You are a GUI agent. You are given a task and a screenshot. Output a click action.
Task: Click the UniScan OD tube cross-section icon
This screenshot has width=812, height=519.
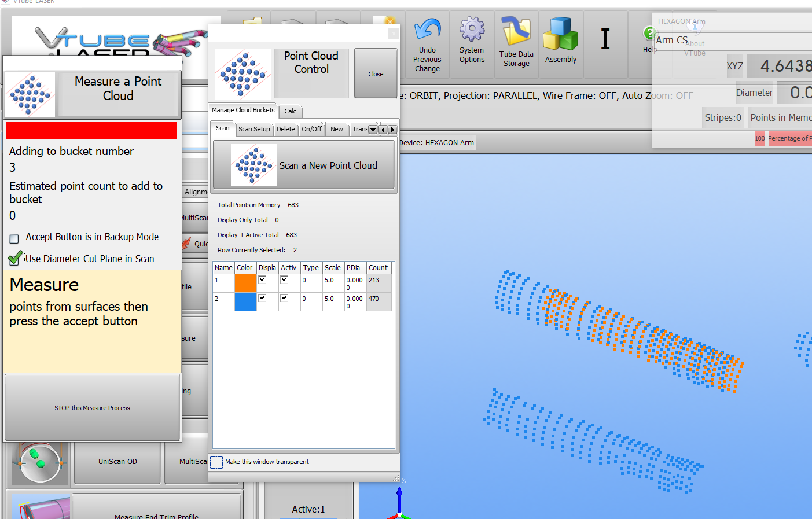point(39,463)
